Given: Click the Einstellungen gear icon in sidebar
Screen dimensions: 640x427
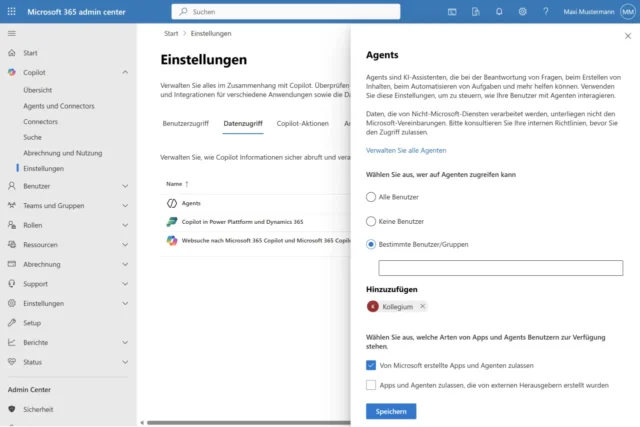Looking at the screenshot, I should [12, 303].
